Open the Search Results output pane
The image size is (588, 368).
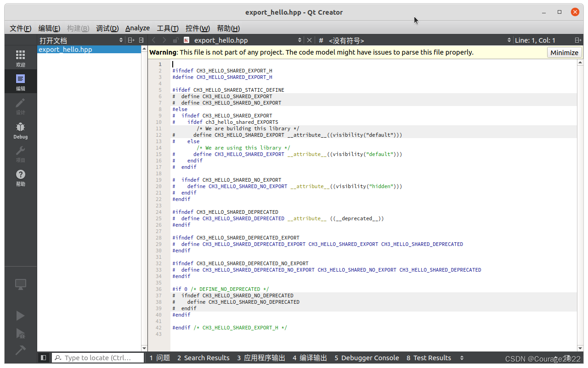pyautogui.click(x=203, y=358)
